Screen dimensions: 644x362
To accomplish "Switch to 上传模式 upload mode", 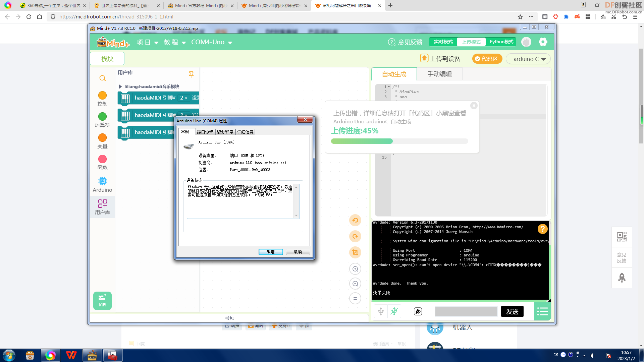I will click(471, 42).
